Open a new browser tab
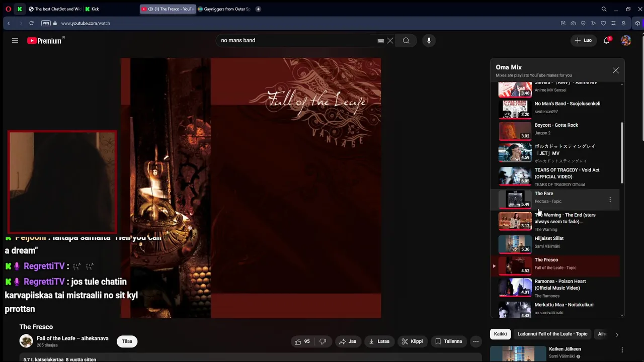The height and width of the screenshot is (362, 644). (x=258, y=9)
